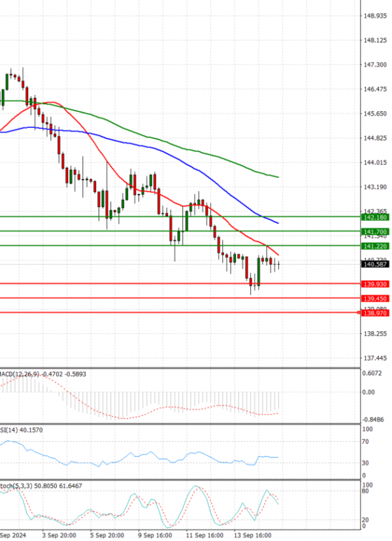Select the RSI(14) 40.1570 indicator label

pyautogui.click(x=22, y=430)
